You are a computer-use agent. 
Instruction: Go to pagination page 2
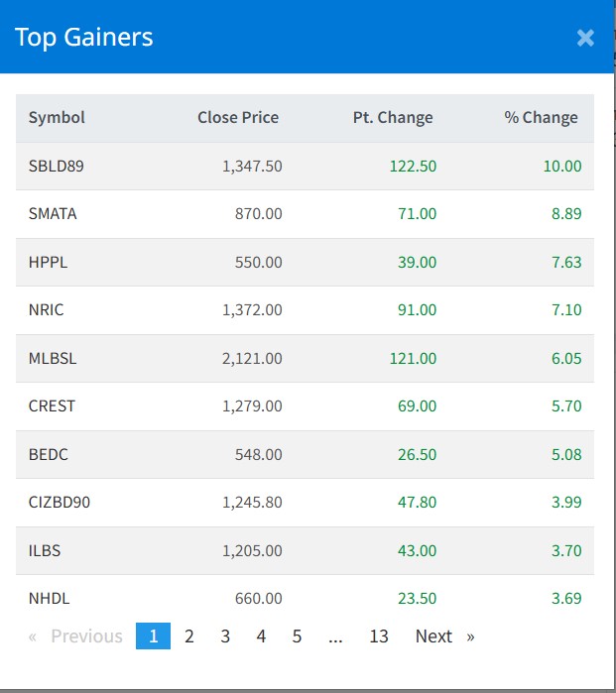[x=189, y=636]
